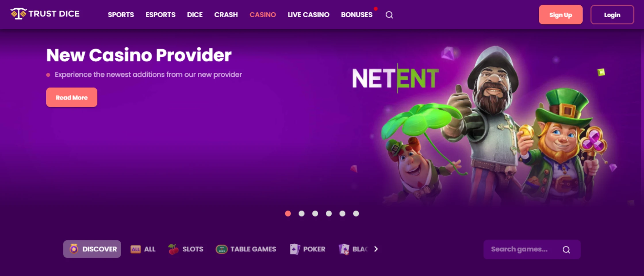Open the header search magnifier icon

coord(389,15)
